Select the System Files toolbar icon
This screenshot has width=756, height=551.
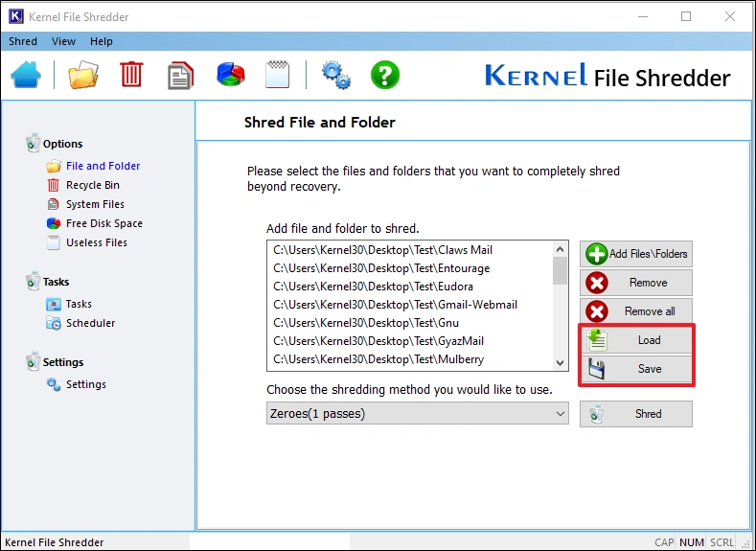180,75
